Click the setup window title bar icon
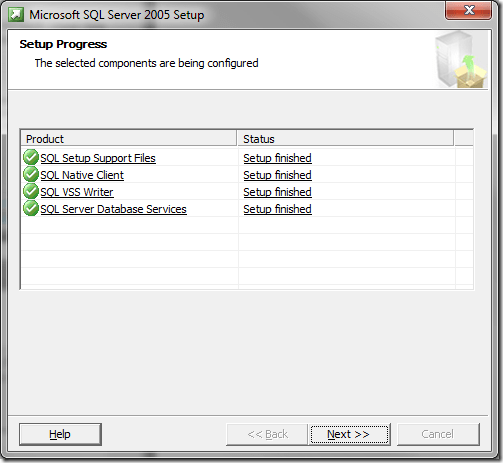 (16, 15)
